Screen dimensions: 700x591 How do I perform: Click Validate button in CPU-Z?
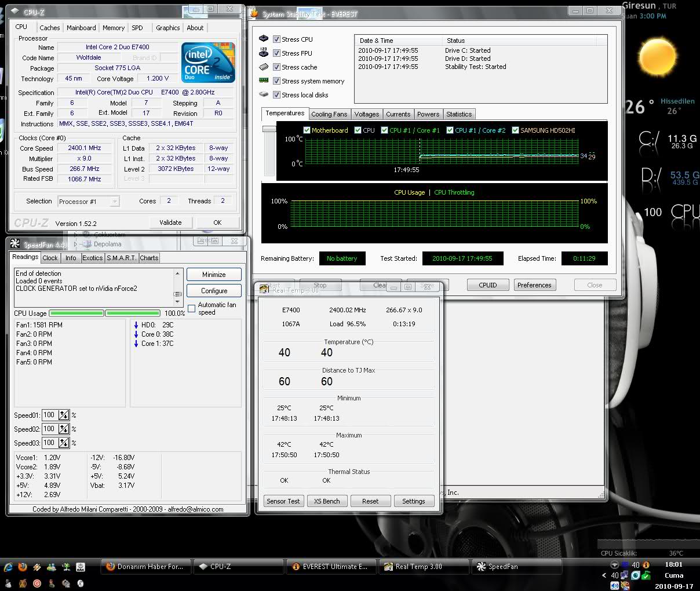point(170,222)
